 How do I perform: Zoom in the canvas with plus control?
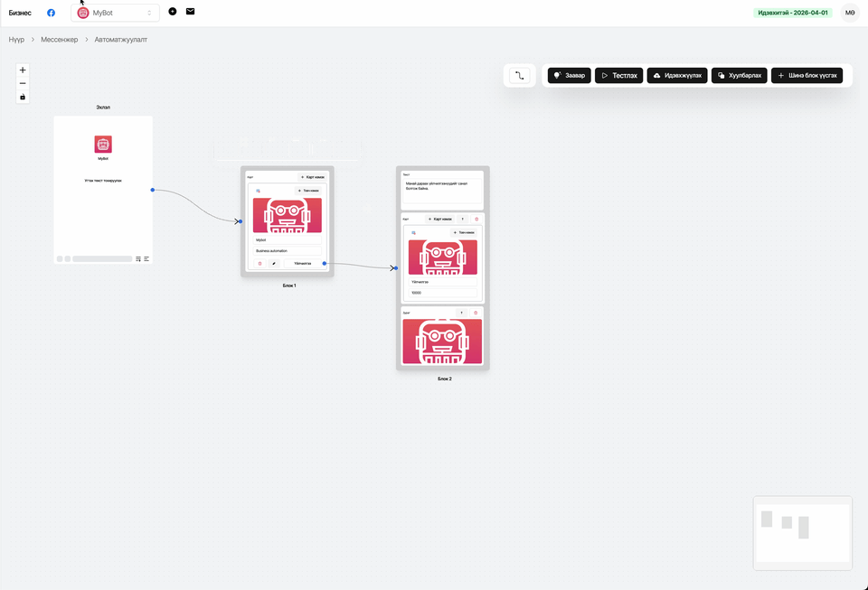(x=23, y=70)
